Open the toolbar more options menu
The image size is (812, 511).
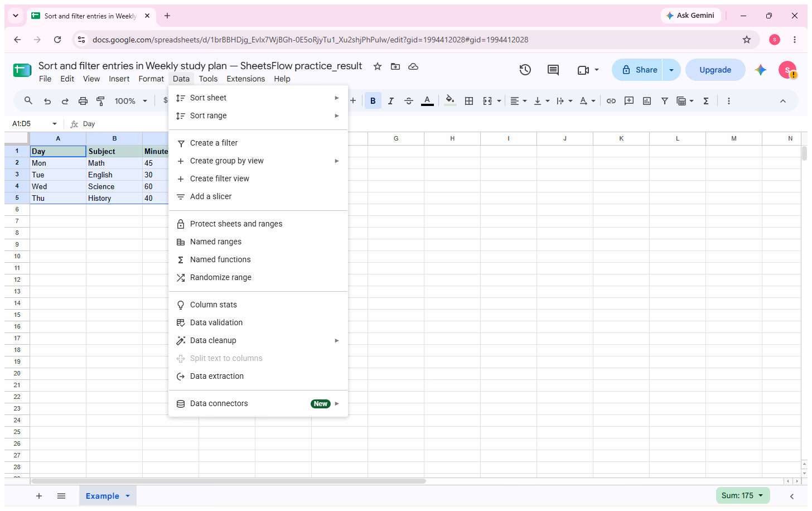(x=729, y=101)
